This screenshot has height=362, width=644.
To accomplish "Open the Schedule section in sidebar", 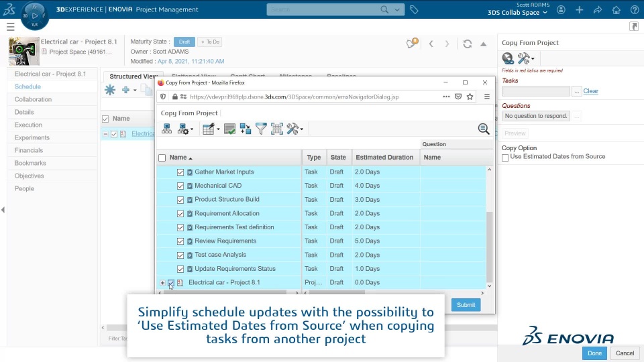I will [28, 86].
